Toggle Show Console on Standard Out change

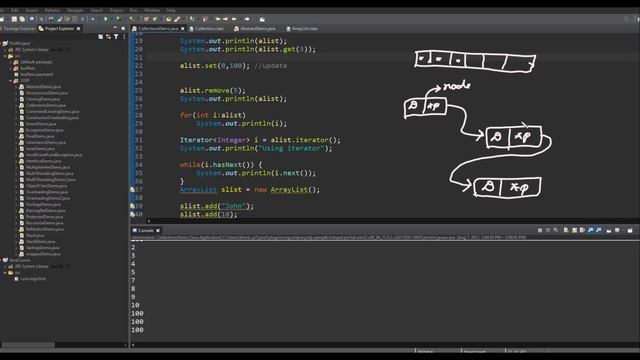[x=591, y=231]
